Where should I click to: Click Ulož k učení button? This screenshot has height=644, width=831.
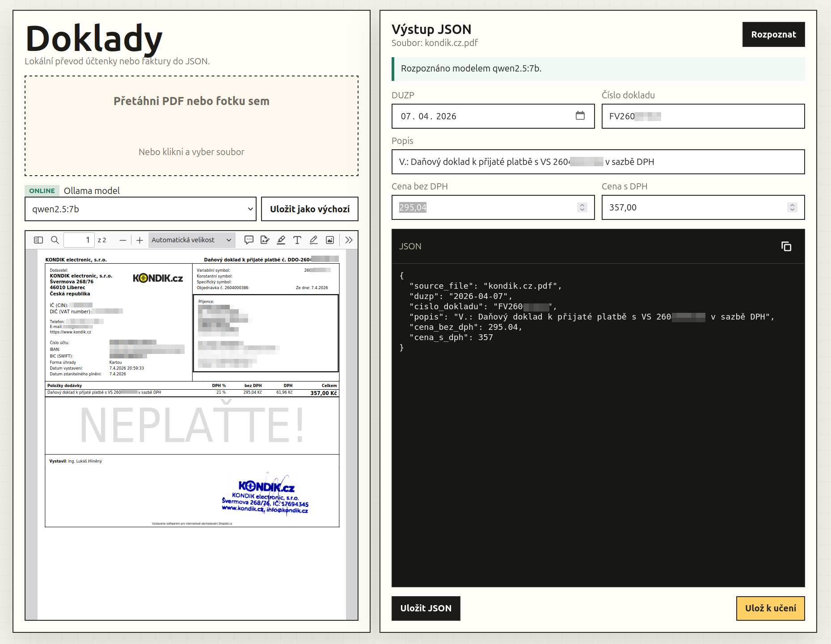tap(770, 608)
